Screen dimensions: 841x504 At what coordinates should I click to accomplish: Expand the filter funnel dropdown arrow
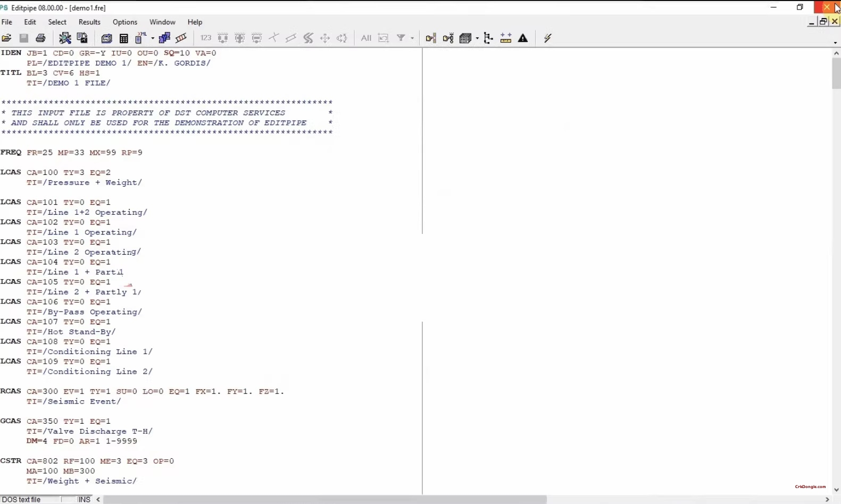coord(412,38)
